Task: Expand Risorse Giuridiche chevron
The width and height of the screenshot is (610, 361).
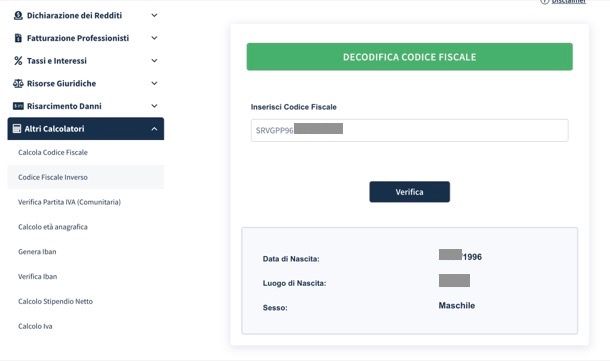Action: [x=154, y=83]
